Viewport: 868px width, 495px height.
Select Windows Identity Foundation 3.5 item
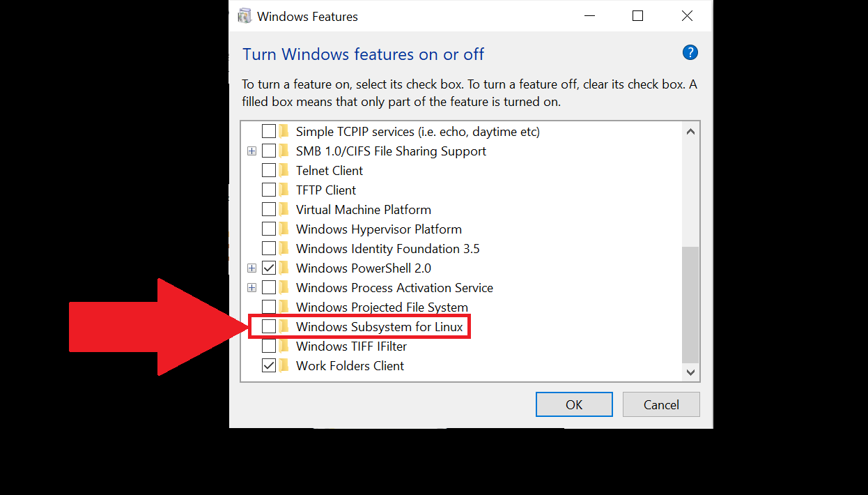coord(387,249)
